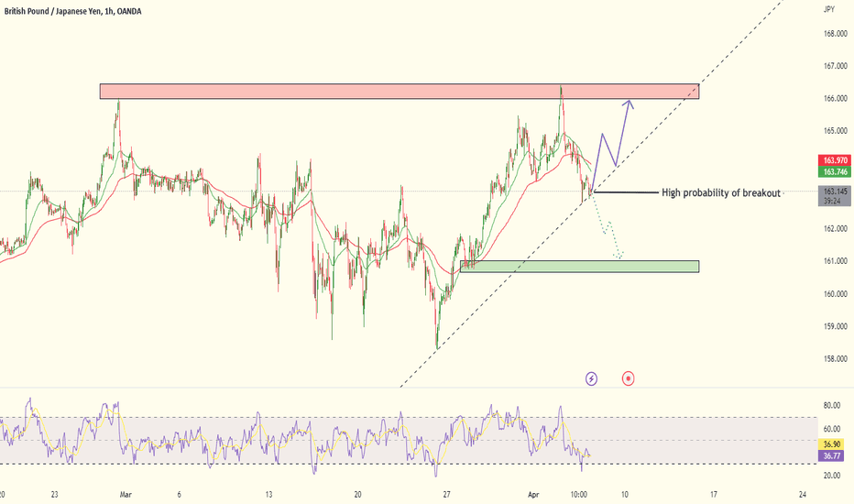
Task: Select the purple upward projection arrow
Action: [612, 146]
